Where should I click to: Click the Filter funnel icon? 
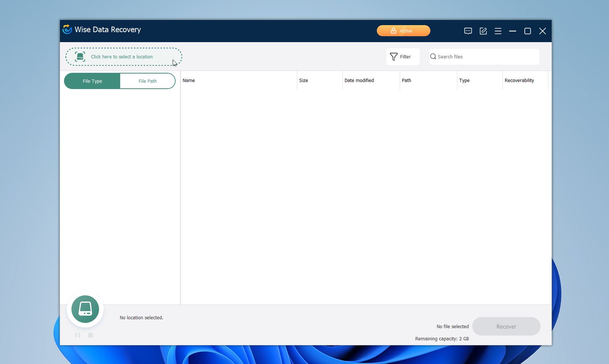[394, 57]
